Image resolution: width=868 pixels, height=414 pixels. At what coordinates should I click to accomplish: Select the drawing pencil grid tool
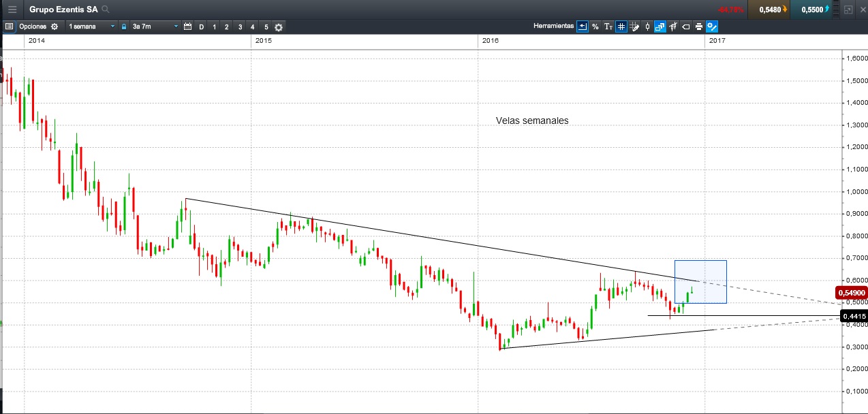click(634, 27)
